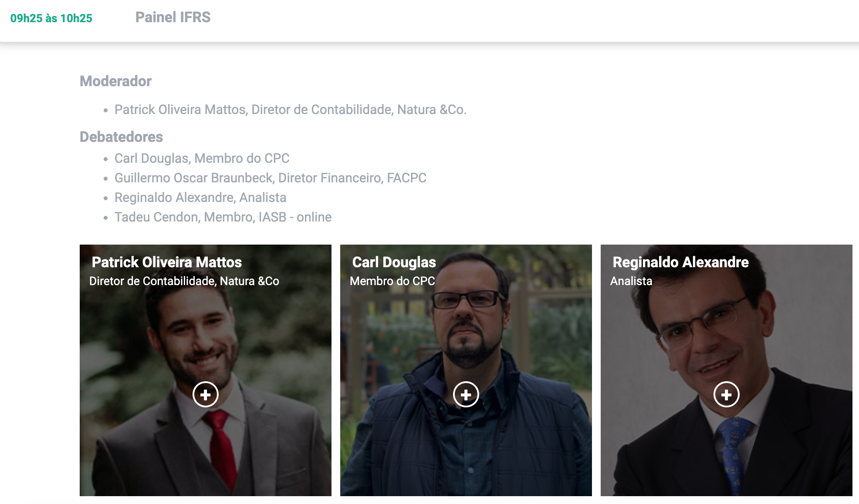Open the Painel IFRS session title

click(x=173, y=17)
